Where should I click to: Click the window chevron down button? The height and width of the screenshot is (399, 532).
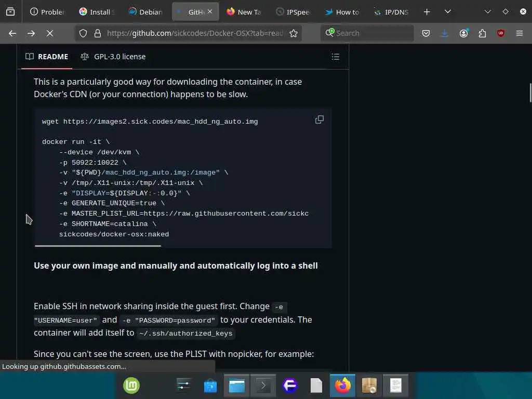(487, 12)
